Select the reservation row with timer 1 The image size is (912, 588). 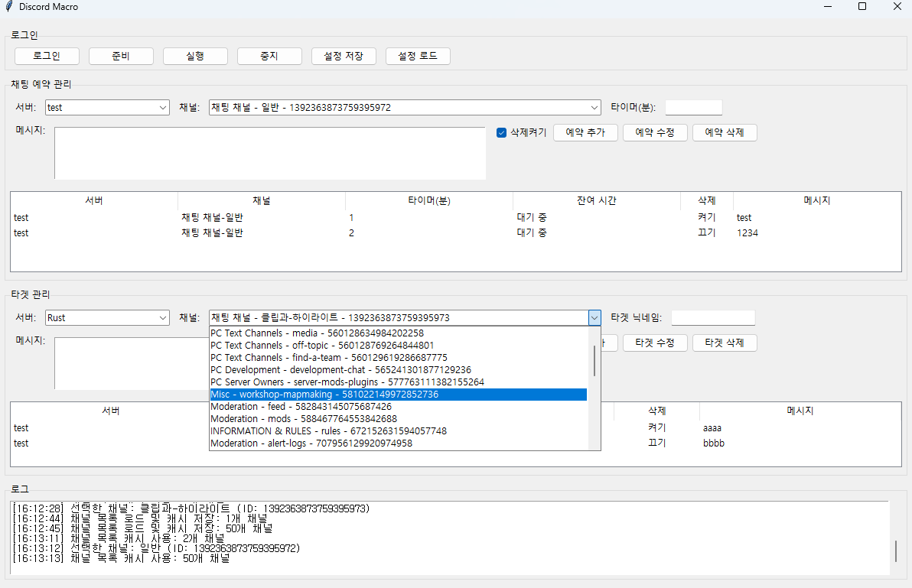tap(455, 217)
